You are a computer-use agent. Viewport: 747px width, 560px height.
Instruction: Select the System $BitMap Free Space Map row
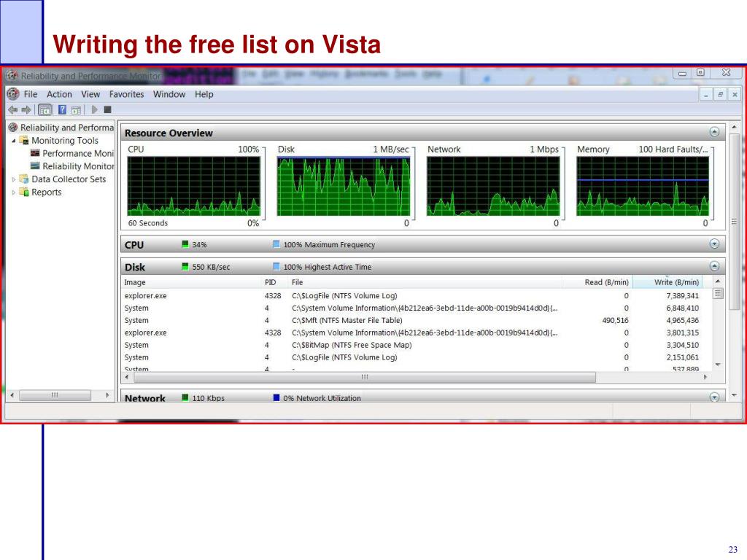click(x=417, y=345)
